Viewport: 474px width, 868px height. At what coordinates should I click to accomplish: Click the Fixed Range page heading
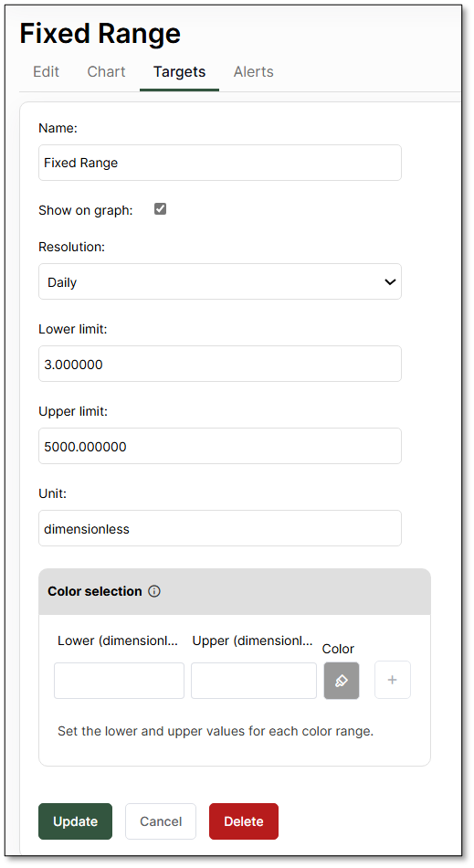(100, 33)
